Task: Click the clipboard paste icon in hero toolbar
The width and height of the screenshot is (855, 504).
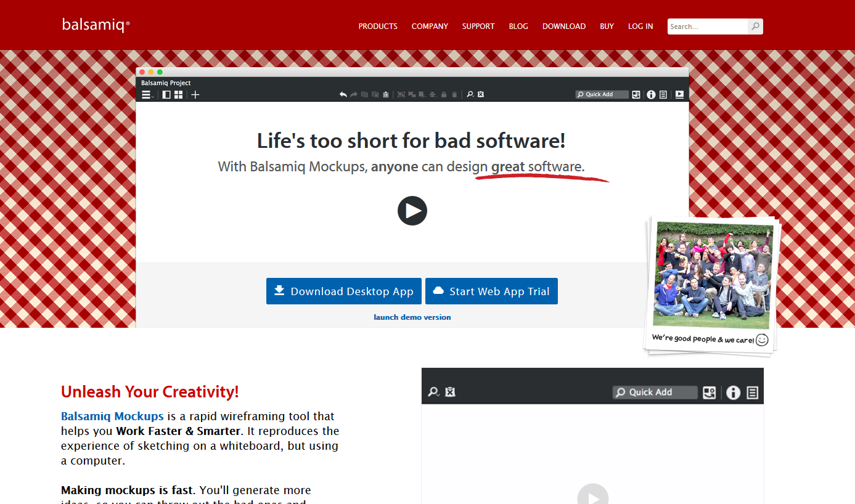Action: click(385, 94)
